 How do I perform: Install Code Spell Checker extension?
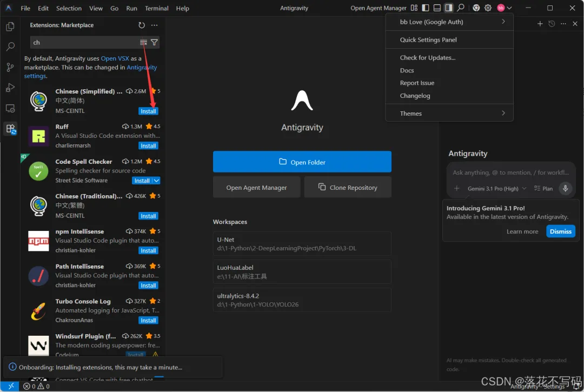coord(142,181)
